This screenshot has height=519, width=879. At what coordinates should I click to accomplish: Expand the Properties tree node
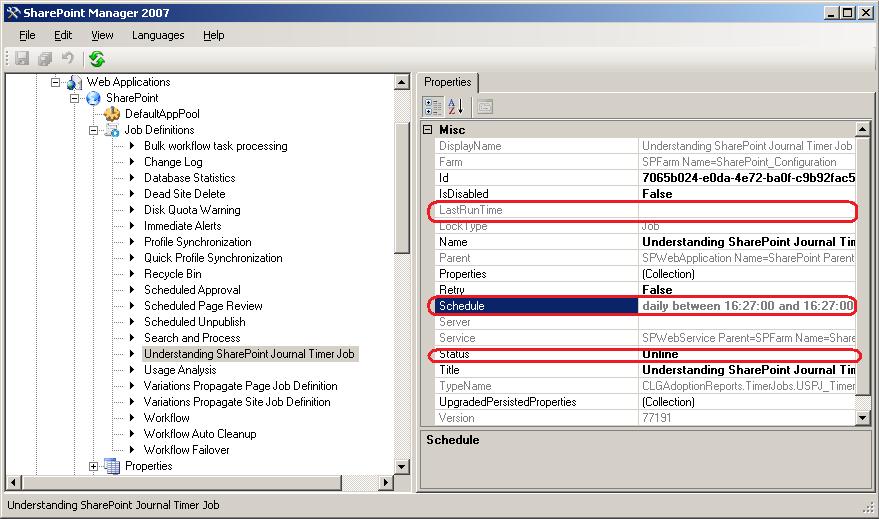[93, 466]
